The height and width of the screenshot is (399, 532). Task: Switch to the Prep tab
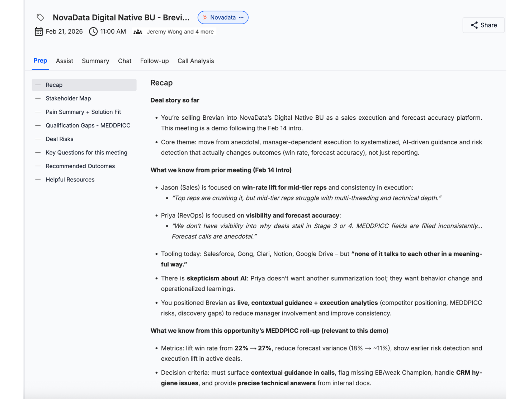40,61
